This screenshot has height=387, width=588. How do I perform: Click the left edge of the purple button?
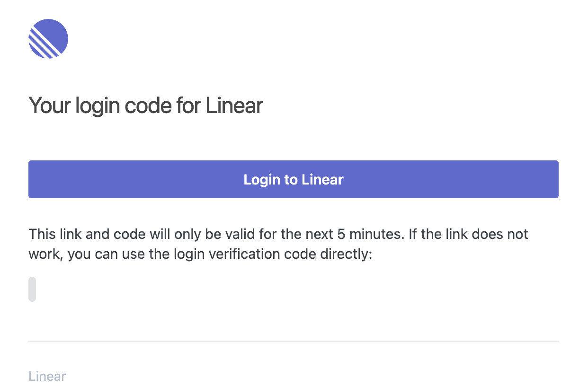point(31,179)
